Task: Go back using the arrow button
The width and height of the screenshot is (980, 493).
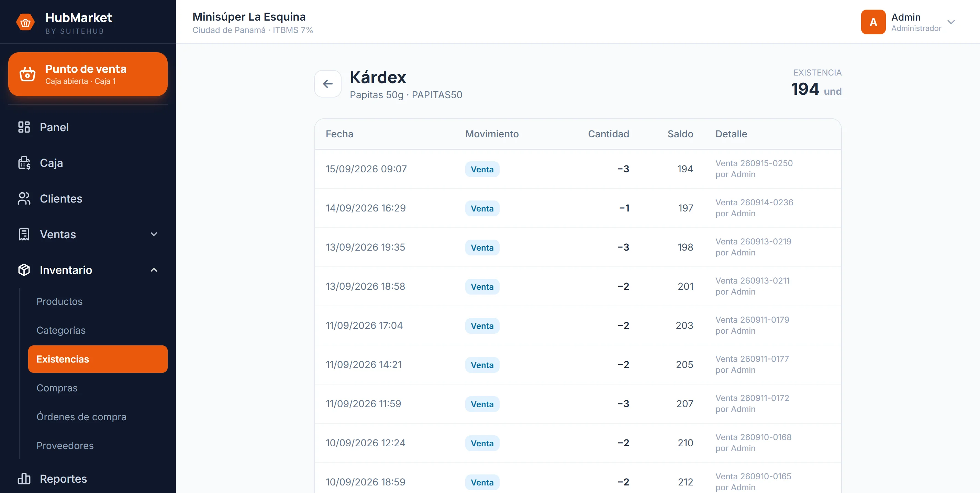Action: (327, 84)
